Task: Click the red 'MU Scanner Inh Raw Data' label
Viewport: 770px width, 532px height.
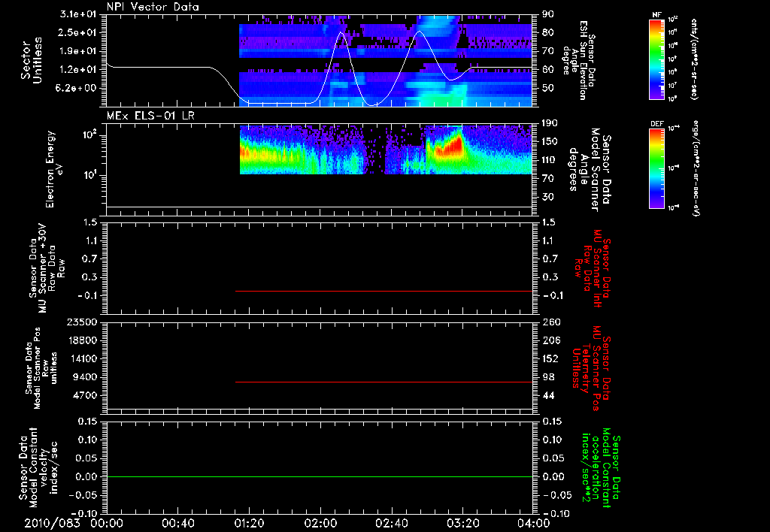Action: [x=593, y=268]
